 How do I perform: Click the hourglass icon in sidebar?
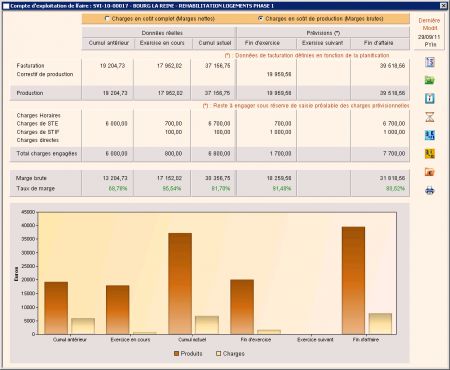[430, 117]
